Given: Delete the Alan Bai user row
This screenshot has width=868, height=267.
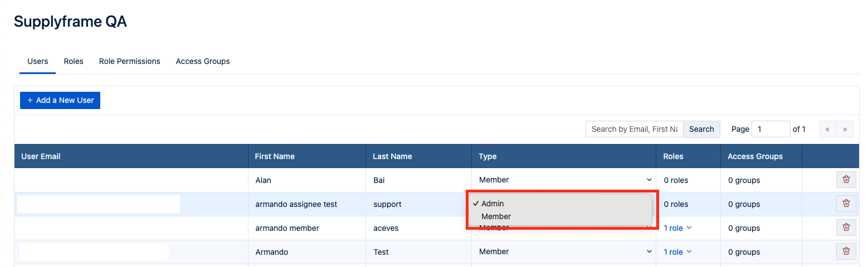Looking at the screenshot, I should click(846, 180).
